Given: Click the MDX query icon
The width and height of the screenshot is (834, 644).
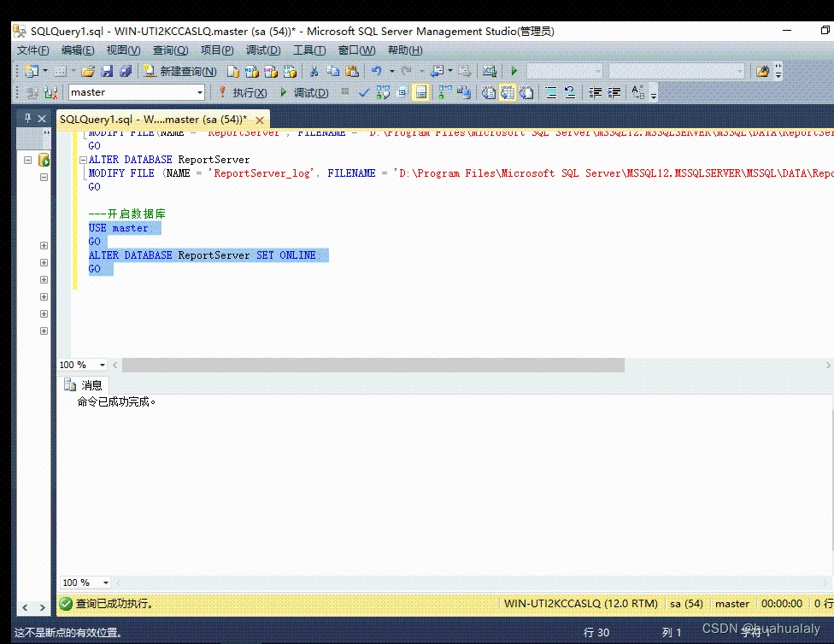Looking at the screenshot, I should (251, 71).
